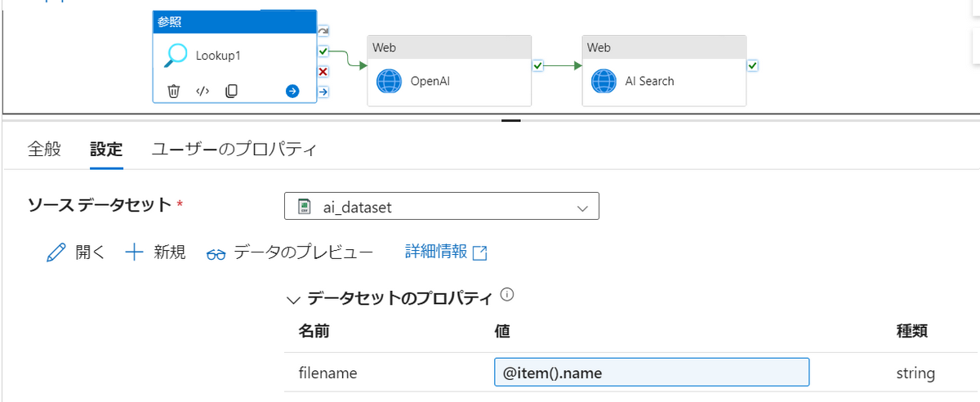980x402 pixels.
Task: Click info icon beside データセットのプロパティ
Action: (x=506, y=294)
